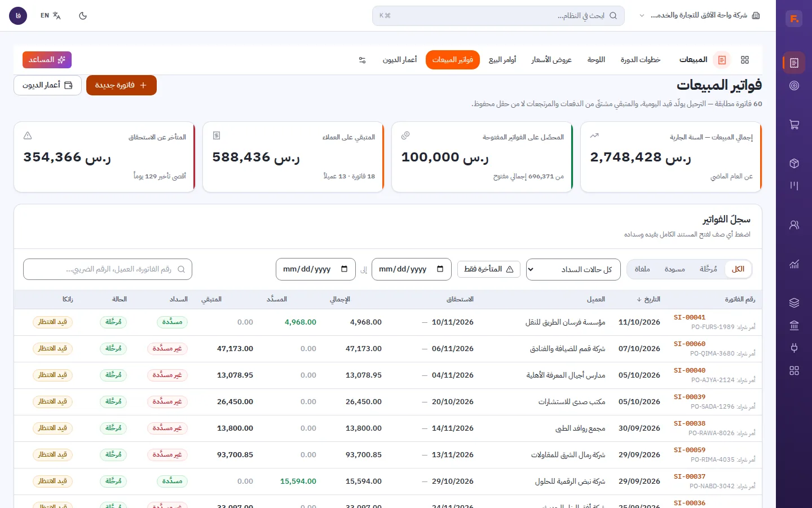Open invoice SI-00041

tap(690, 317)
